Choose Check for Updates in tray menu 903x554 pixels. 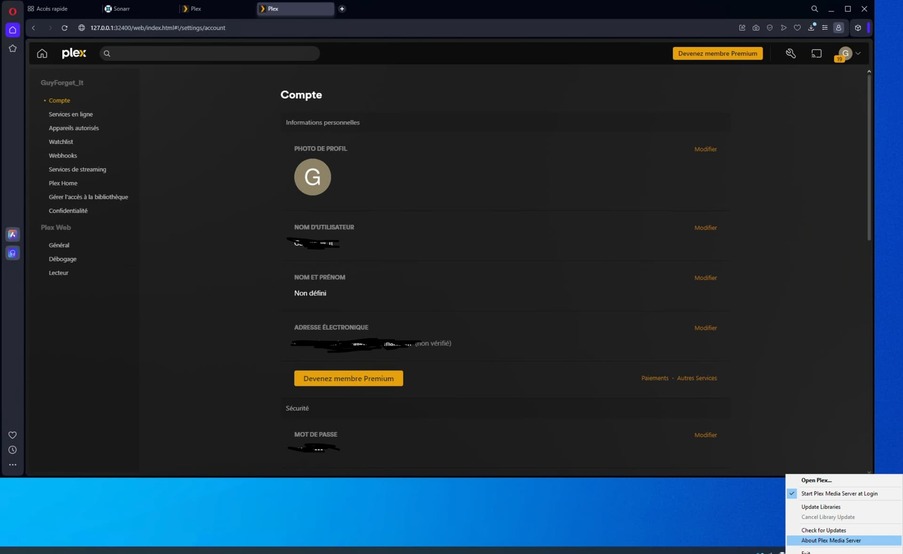pyautogui.click(x=824, y=530)
